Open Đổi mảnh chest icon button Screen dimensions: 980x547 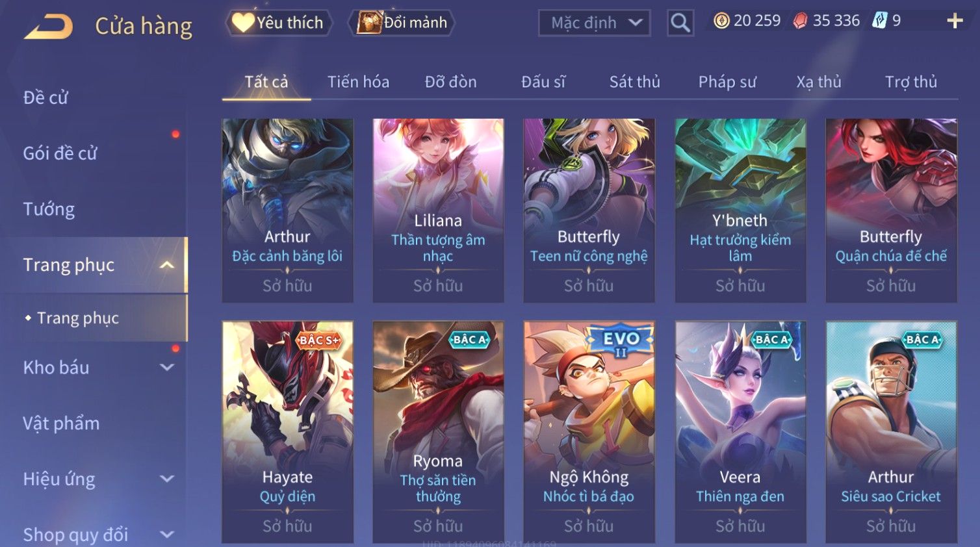coord(402,23)
